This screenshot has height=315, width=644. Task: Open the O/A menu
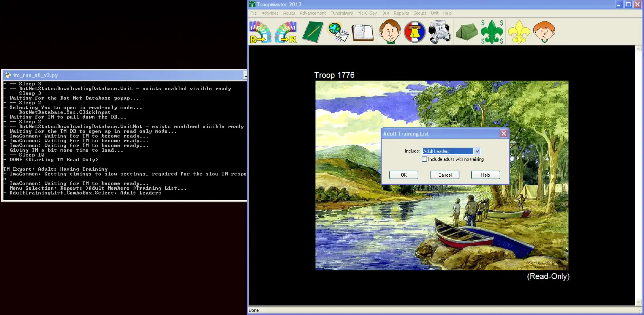coord(385,13)
